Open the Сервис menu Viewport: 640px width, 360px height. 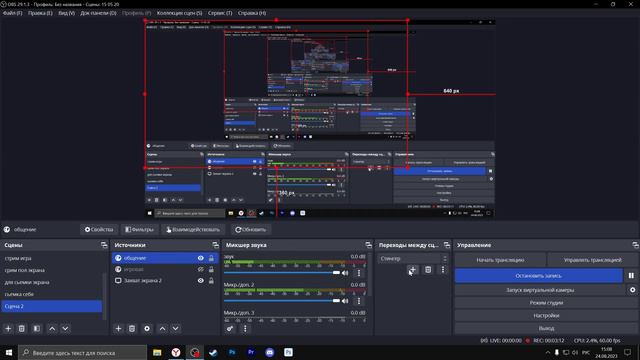point(220,13)
